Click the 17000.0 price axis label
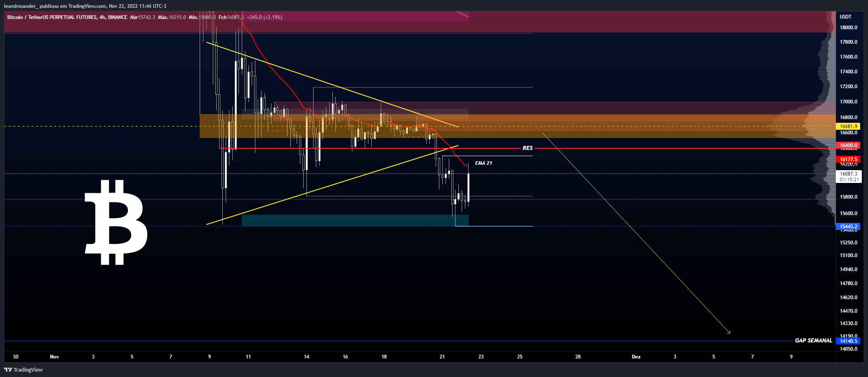Viewport: 868px width, 377px height. point(849,102)
